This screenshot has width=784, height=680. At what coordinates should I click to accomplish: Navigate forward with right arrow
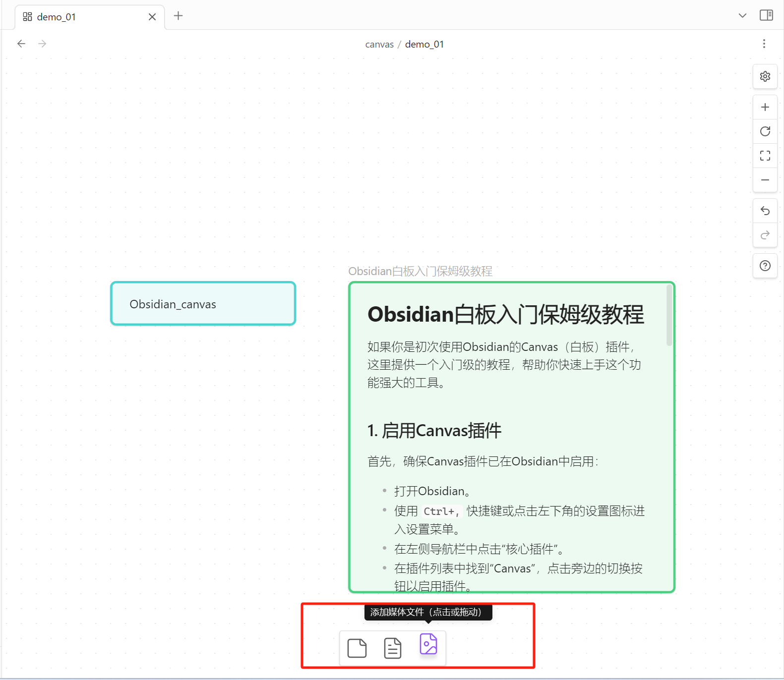click(x=42, y=44)
